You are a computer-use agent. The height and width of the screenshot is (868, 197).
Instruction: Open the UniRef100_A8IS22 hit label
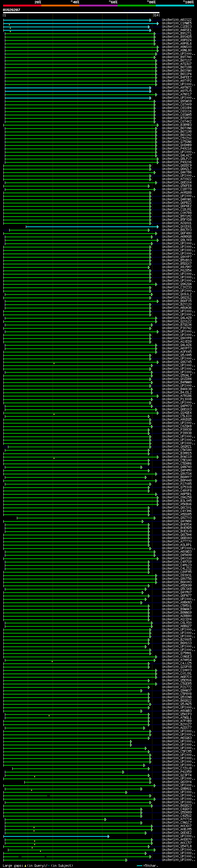click(177, 20)
